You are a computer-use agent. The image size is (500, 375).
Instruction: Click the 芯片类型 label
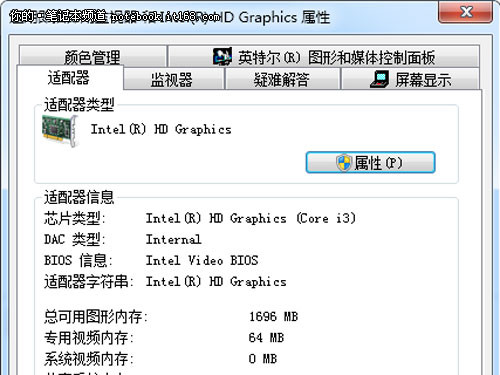[75, 219]
